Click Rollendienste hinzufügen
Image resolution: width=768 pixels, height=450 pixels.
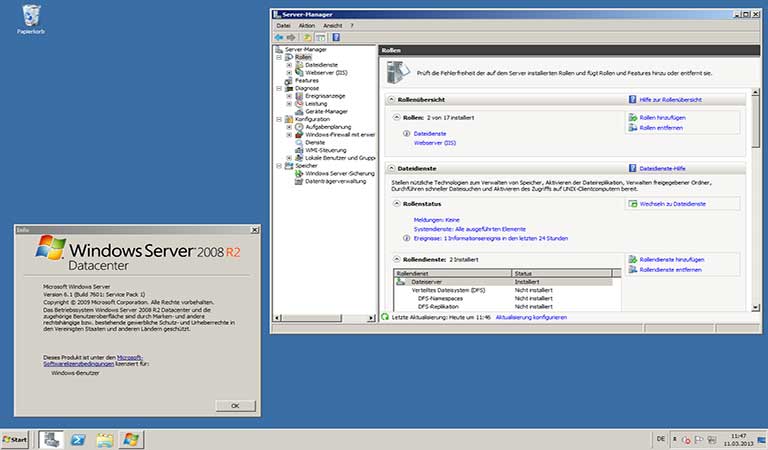[x=672, y=260]
